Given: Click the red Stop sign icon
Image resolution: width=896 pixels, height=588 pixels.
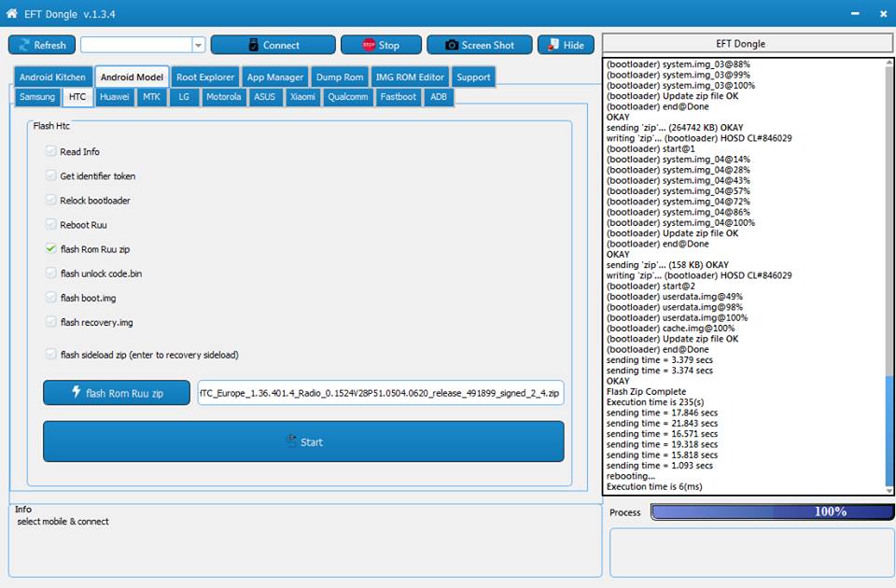Looking at the screenshot, I should pyautogui.click(x=369, y=45).
